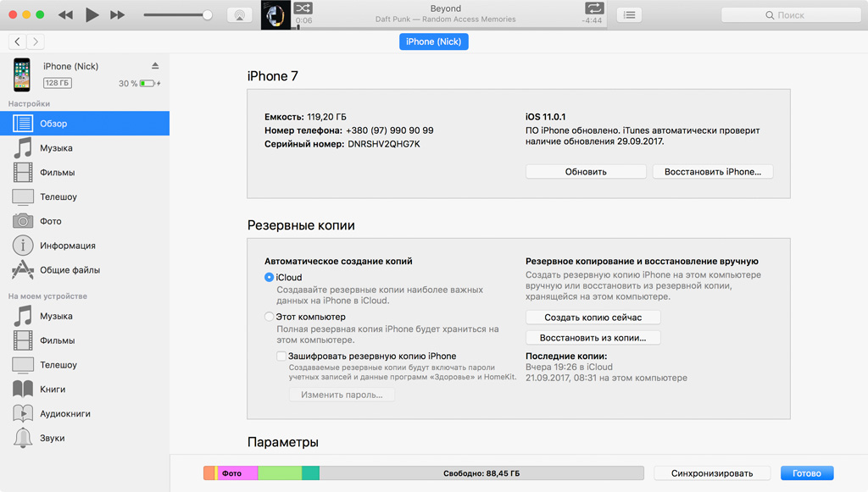Skip forward with the fast-forward button
This screenshot has height=492, width=868.
pyautogui.click(x=117, y=15)
